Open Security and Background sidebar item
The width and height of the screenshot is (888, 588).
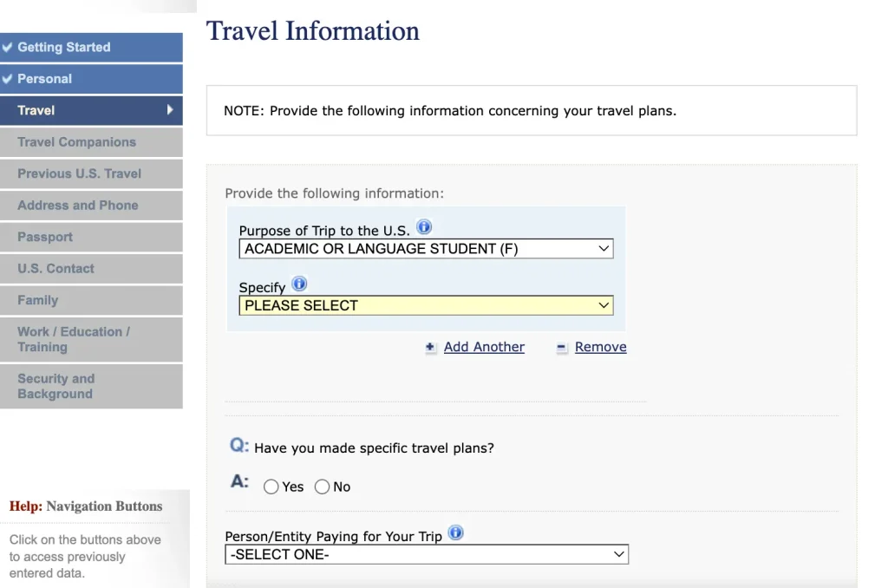(x=91, y=386)
